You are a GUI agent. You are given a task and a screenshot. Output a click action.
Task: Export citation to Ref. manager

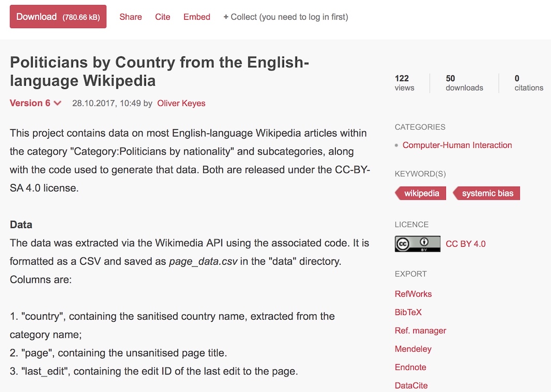[x=420, y=330]
